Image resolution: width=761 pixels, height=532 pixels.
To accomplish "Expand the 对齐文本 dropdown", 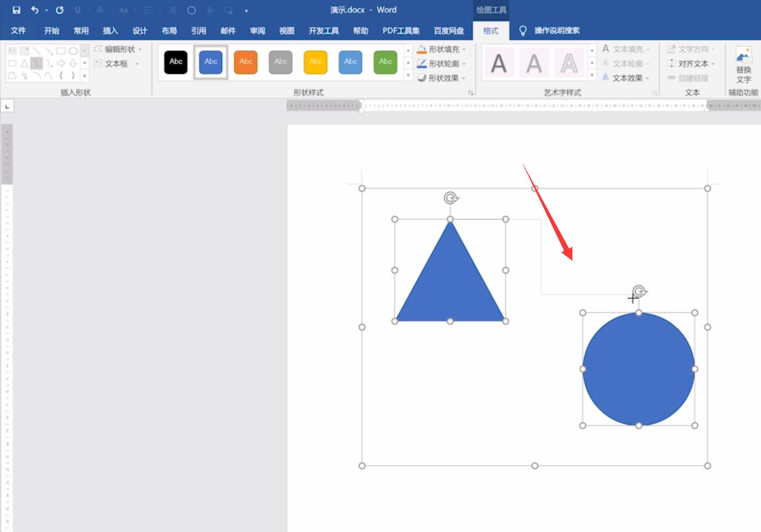I will (x=713, y=64).
